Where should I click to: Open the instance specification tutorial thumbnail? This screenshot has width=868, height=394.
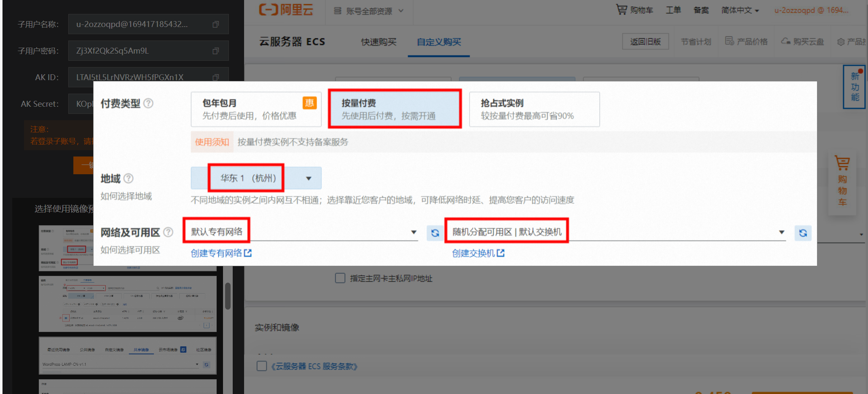(x=127, y=304)
